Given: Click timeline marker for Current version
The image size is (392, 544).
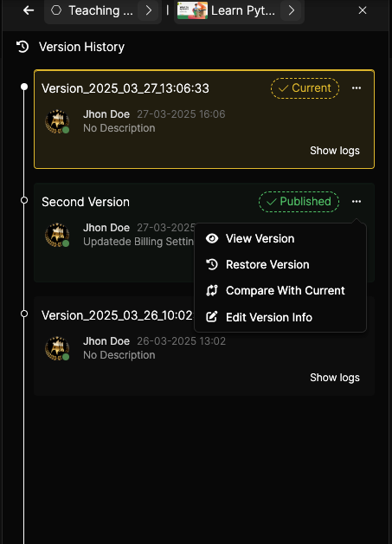Looking at the screenshot, I should [x=24, y=87].
